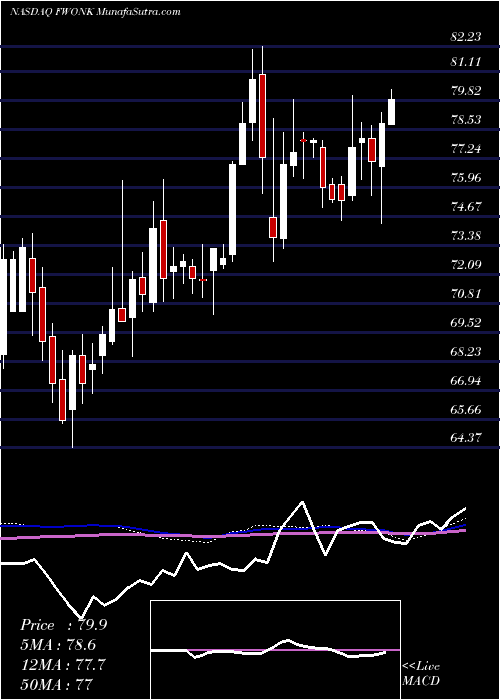Image resolution: width=500 pixels, height=700 pixels.
Task: Click the 81.11 price axis label
Action: tap(466, 62)
